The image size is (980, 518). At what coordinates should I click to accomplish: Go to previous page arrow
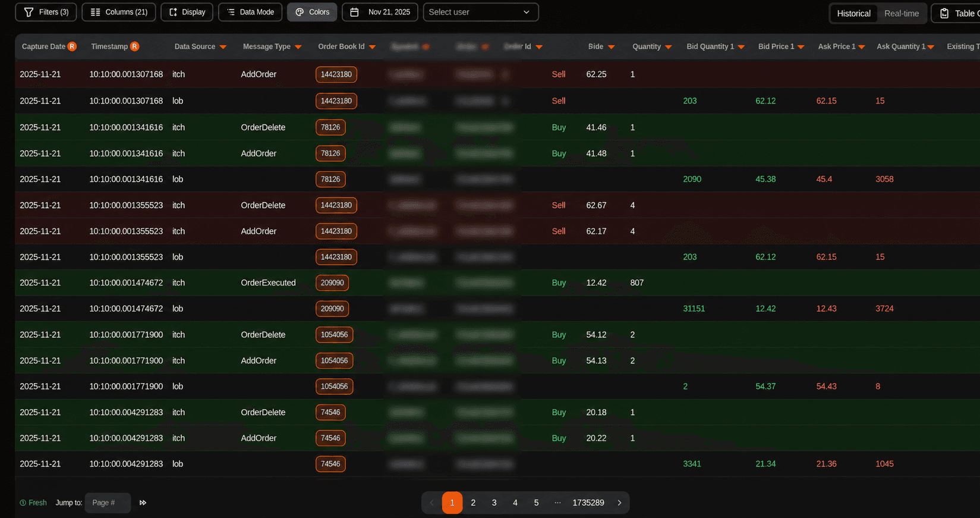pyautogui.click(x=431, y=503)
